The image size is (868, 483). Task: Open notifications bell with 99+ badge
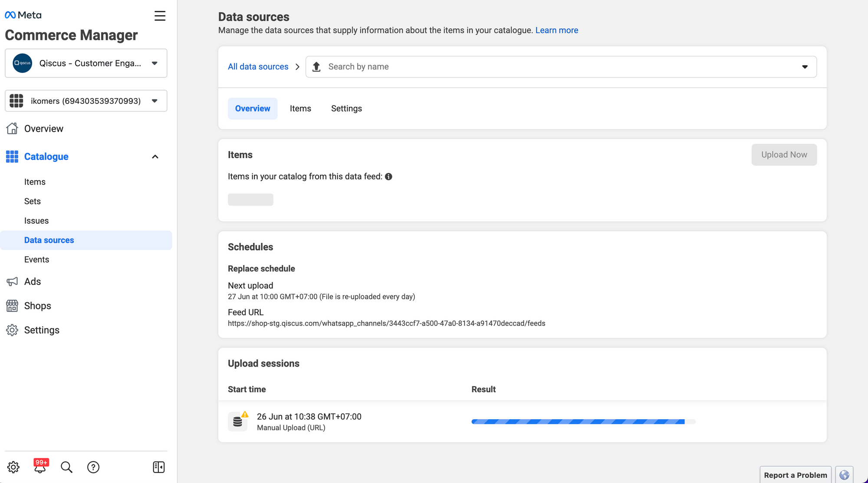pyautogui.click(x=40, y=467)
